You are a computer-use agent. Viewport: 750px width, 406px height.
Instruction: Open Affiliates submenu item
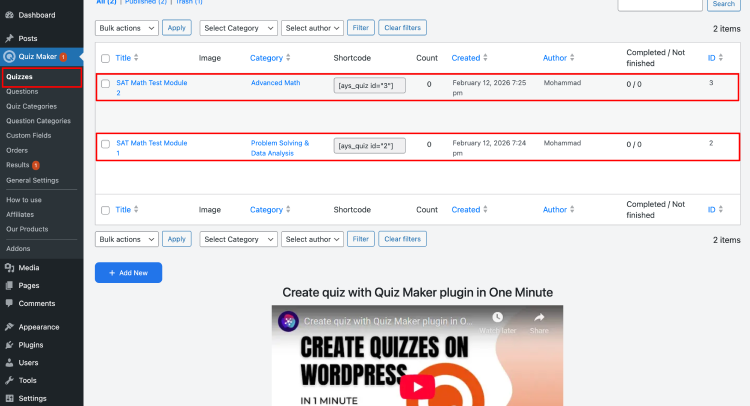click(20, 215)
